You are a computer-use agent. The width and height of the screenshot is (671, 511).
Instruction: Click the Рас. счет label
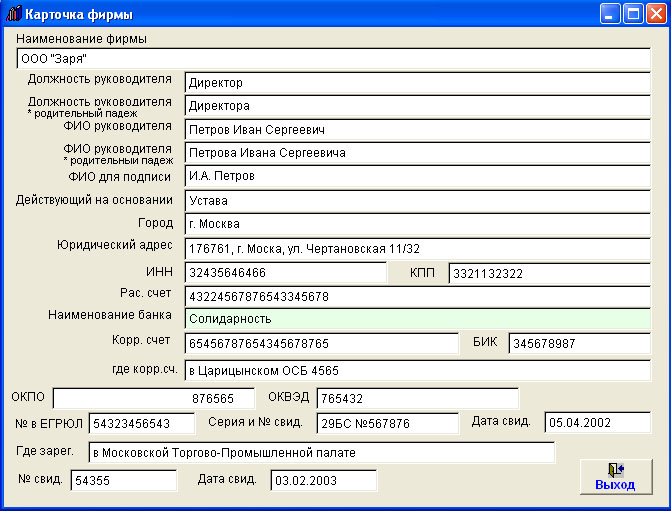[x=145, y=293]
